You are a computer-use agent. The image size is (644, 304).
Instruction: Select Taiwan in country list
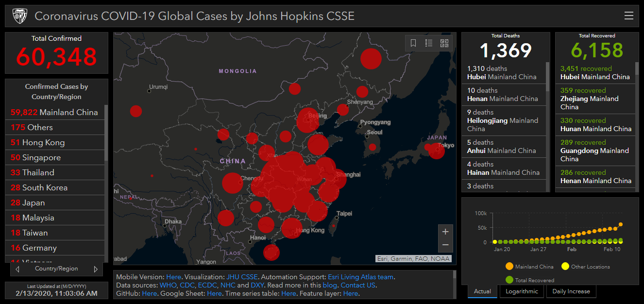(x=55, y=233)
